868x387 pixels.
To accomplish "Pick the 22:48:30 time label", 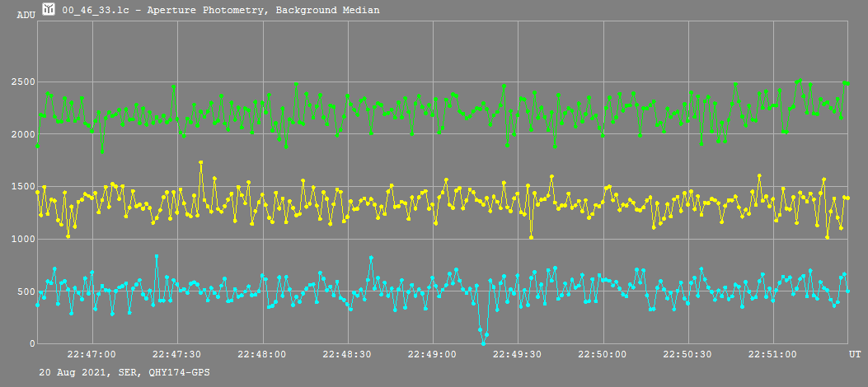I will pos(347,354).
